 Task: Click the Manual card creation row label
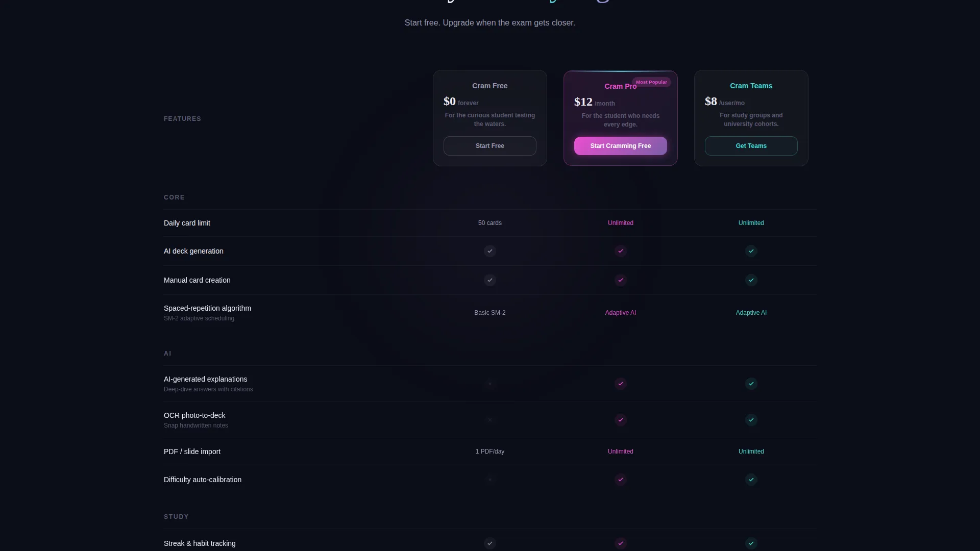[197, 280]
